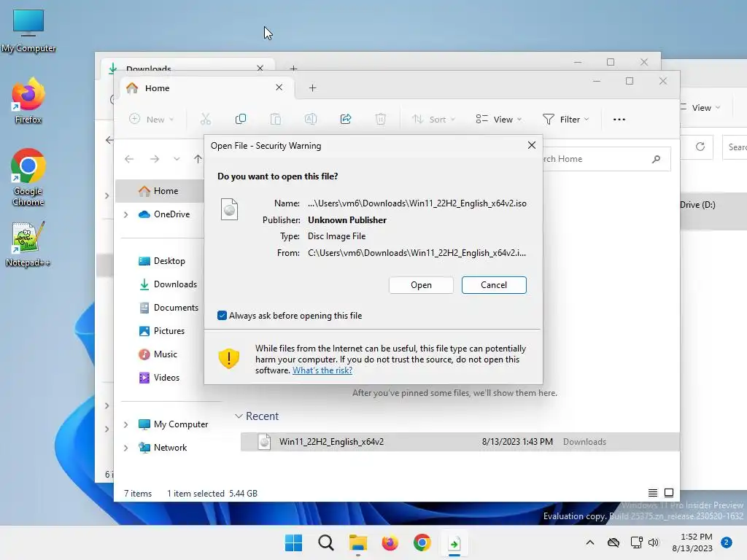Open the recent locations chevron dropdown
The height and width of the screenshot is (560, 747).
[177, 159]
